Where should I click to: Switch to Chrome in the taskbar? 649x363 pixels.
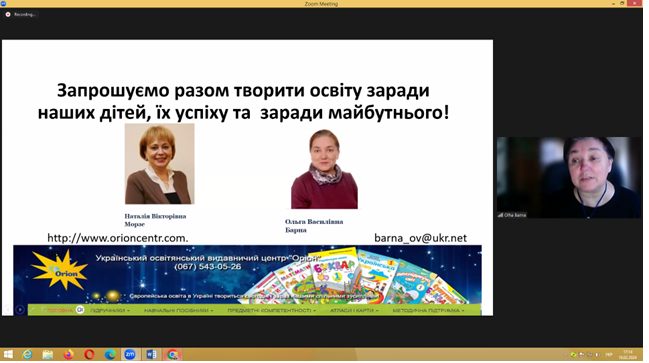click(172, 355)
